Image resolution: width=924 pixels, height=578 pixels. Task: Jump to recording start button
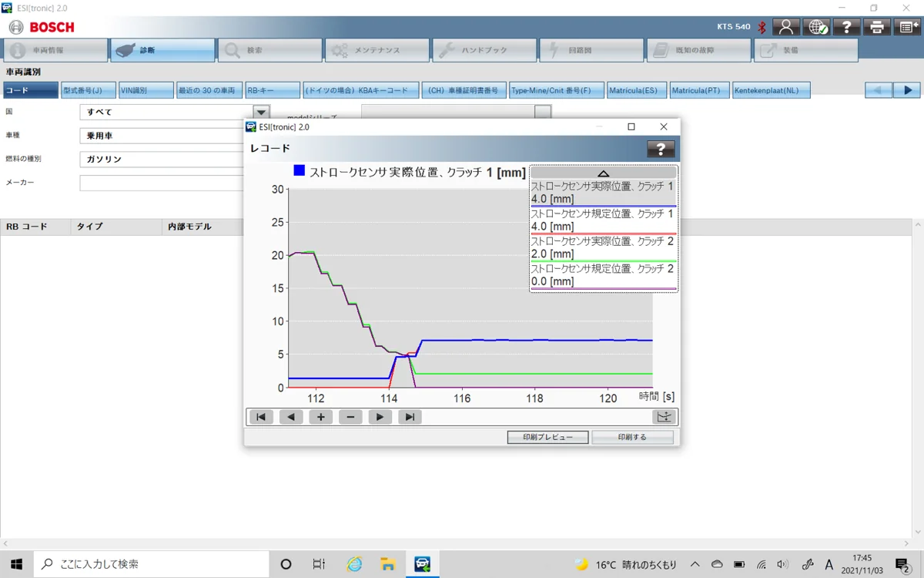(x=261, y=417)
